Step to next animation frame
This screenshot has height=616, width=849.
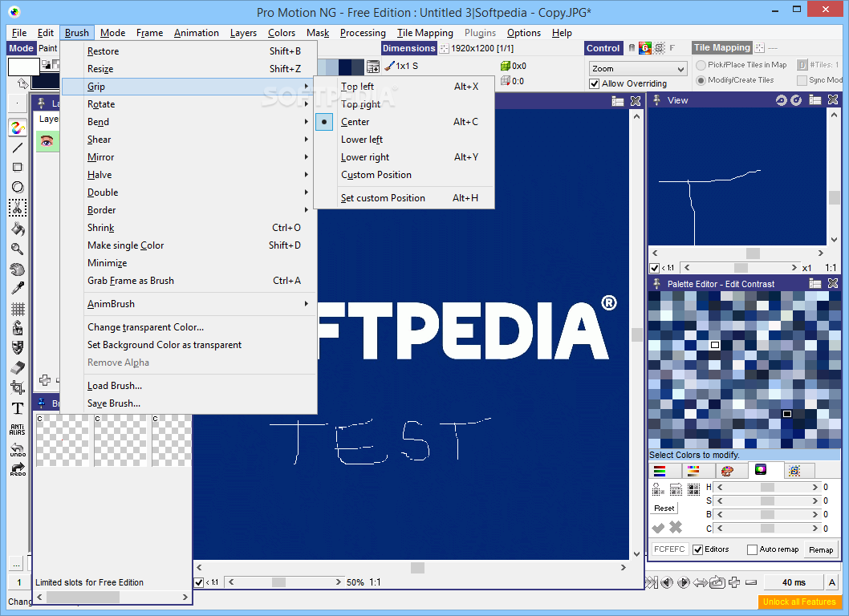point(684,582)
